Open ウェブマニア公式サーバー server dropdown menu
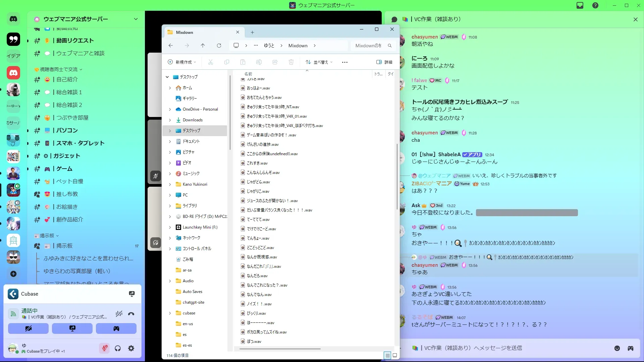The height and width of the screenshot is (362, 644). pyautogui.click(x=136, y=19)
